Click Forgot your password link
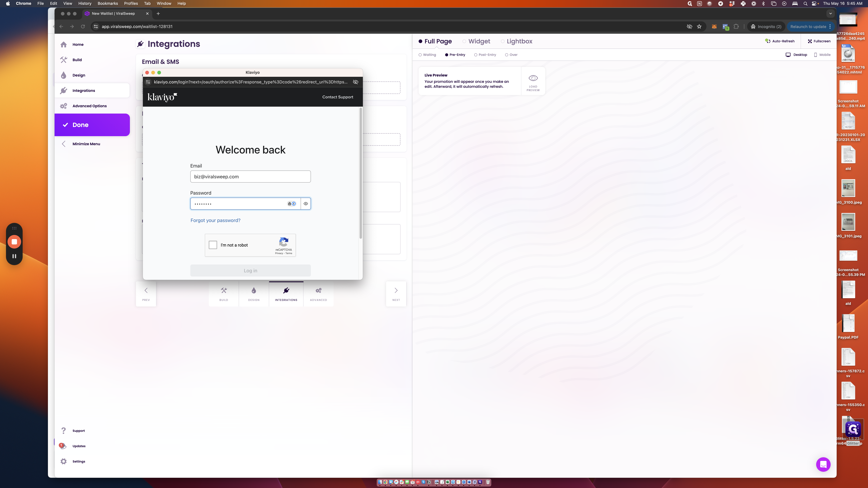868x488 pixels. tap(215, 220)
